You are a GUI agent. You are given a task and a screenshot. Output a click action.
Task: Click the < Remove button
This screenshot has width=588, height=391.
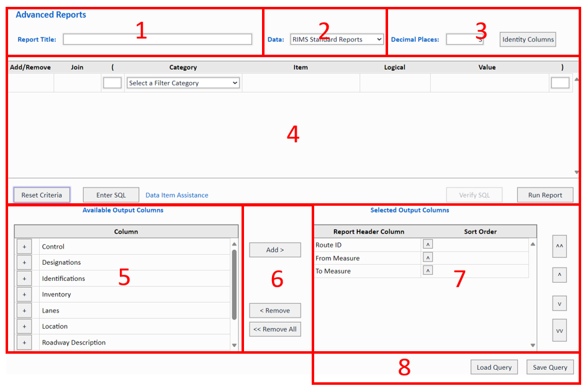pos(275,311)
